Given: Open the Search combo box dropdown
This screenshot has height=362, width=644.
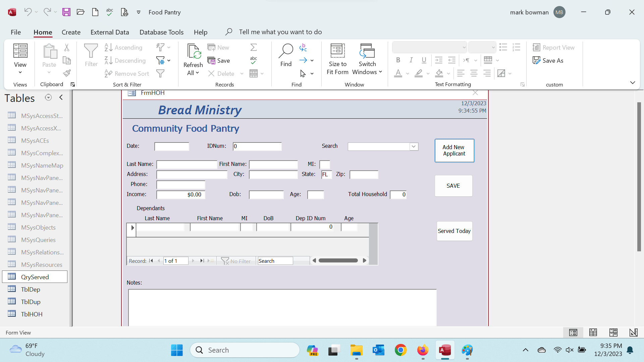Looking at the screenshot, I should 414,146.
